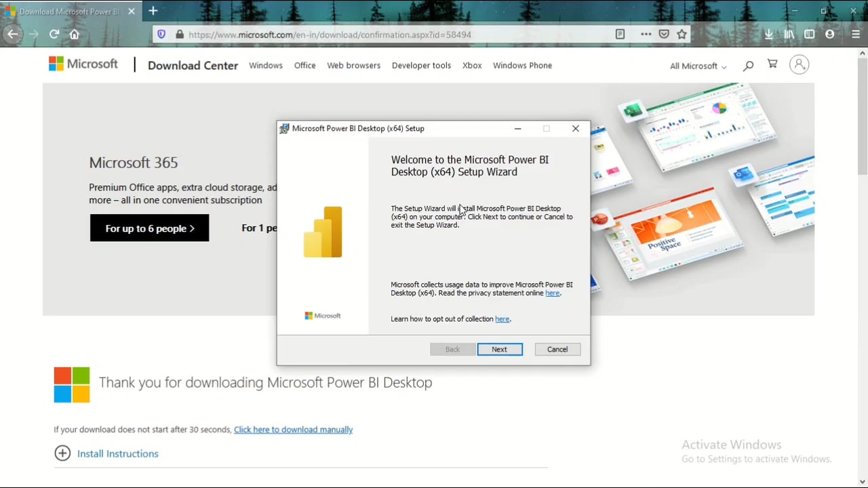The image size is (868, 488).
Task: Reload the page with the refresh icon
Action: click(54, 34)
